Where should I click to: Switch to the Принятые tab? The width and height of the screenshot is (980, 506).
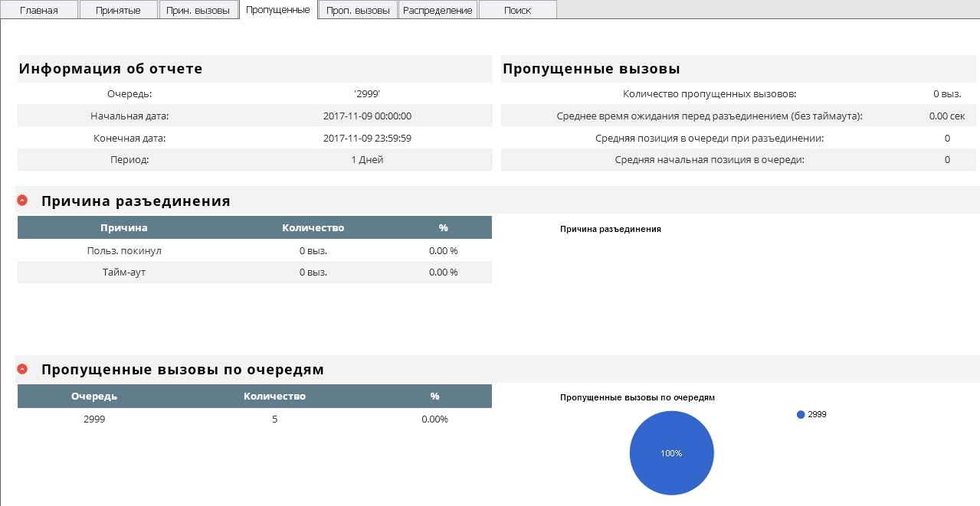(118, 10)
